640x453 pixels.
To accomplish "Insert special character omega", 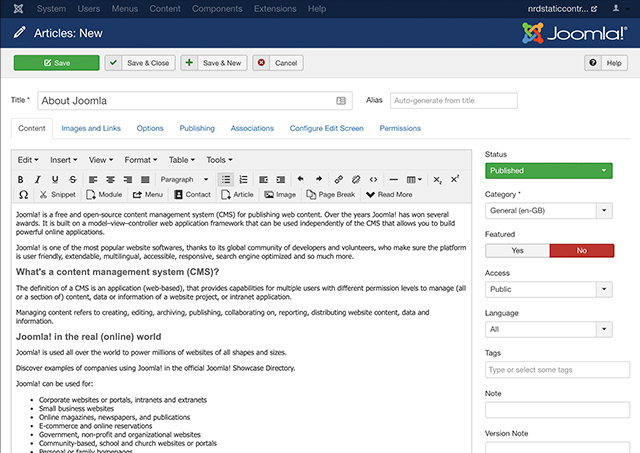I will click(x=24, y=195).
